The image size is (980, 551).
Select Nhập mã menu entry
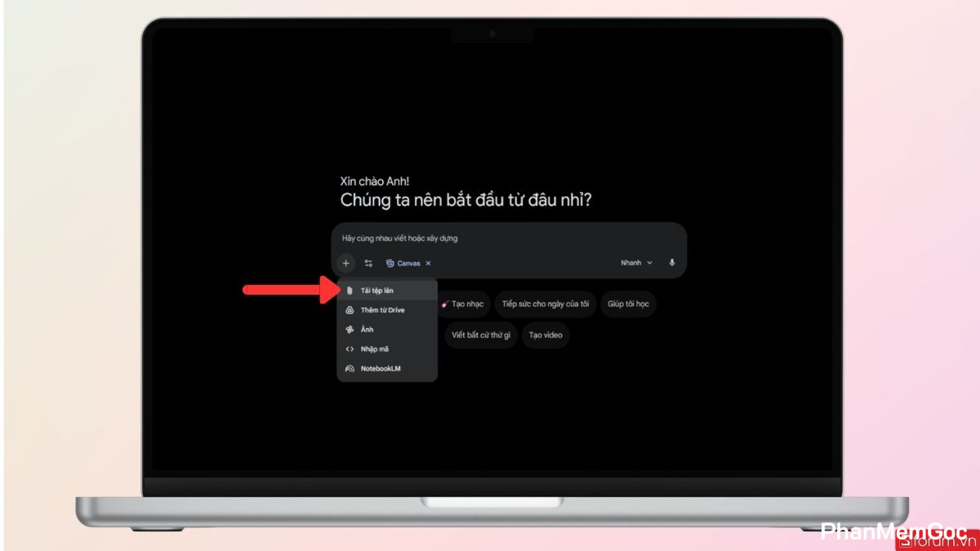click(387, 349)
